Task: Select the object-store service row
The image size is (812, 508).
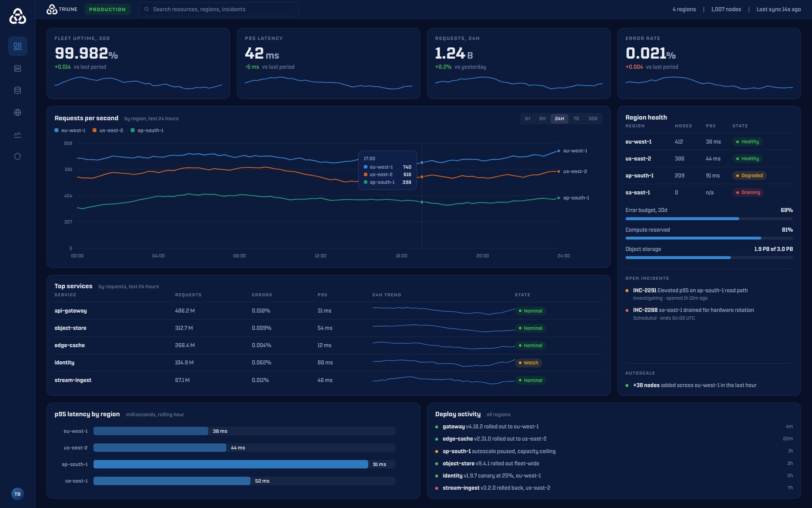Action: point(328,328)
